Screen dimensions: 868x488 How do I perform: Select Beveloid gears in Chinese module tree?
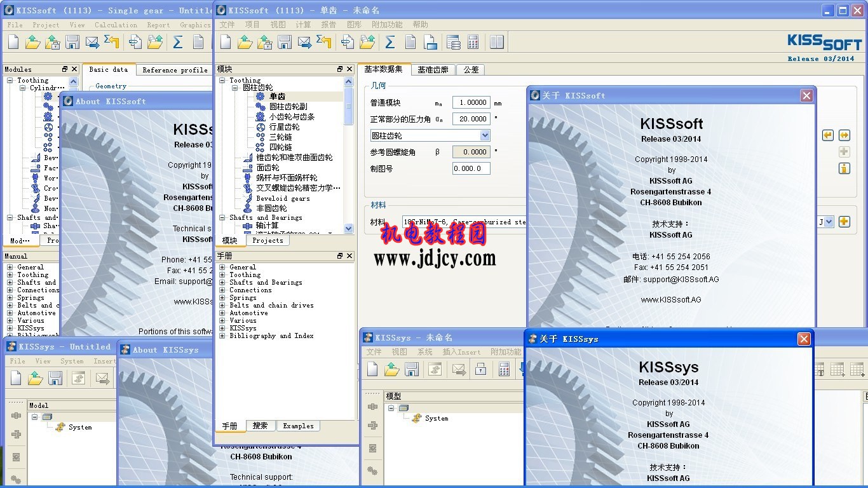[283, 198]
